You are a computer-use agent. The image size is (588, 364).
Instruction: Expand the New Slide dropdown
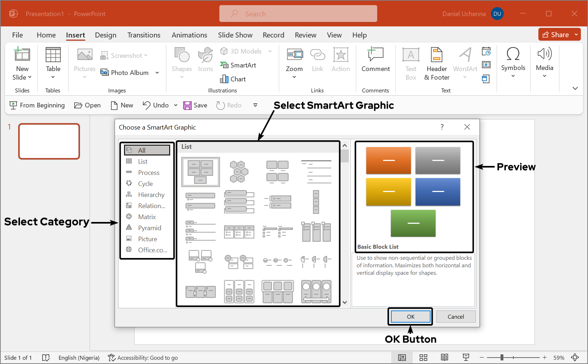click(22, 77)
